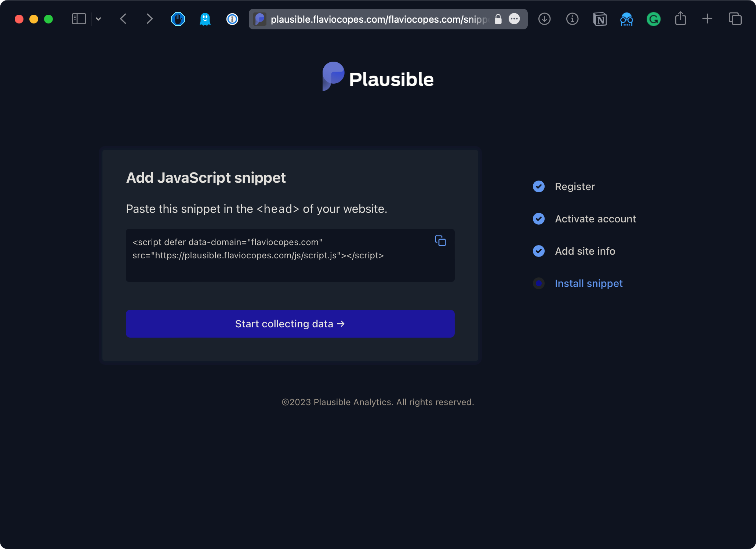
Task: Open the Install snippet step
Action: [588, 283]
